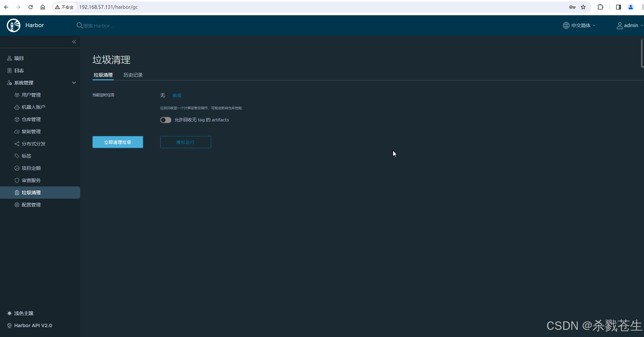Image resolution: width=644 pixels, height=337 pixels.
Task: Click the 标签 tag icon
Action: (17, 156)
